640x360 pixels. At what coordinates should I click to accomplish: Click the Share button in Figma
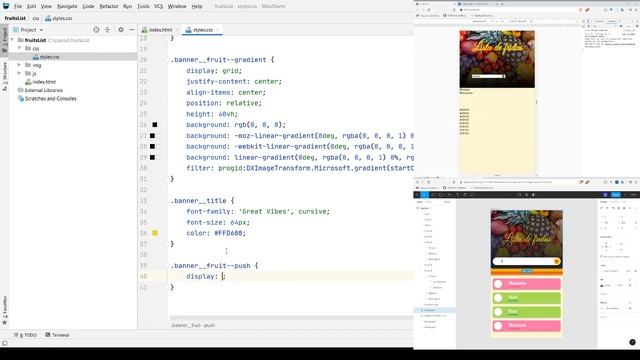tap(616, 195)
